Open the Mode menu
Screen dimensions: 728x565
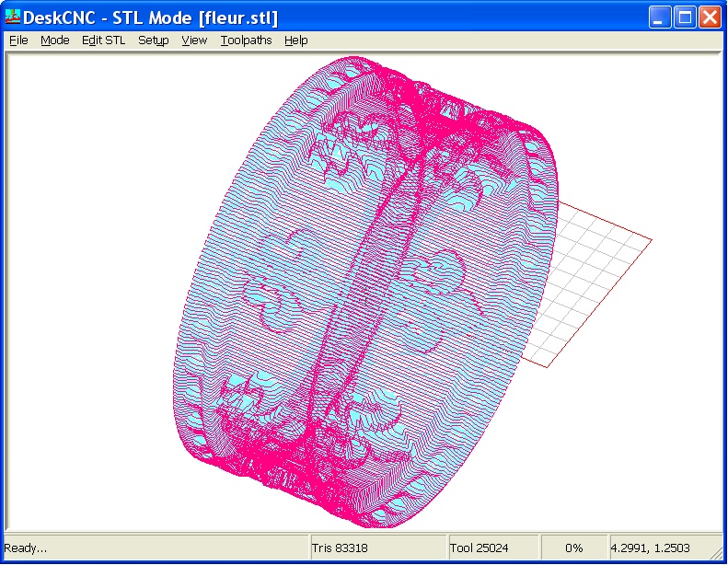click(55, 40)
